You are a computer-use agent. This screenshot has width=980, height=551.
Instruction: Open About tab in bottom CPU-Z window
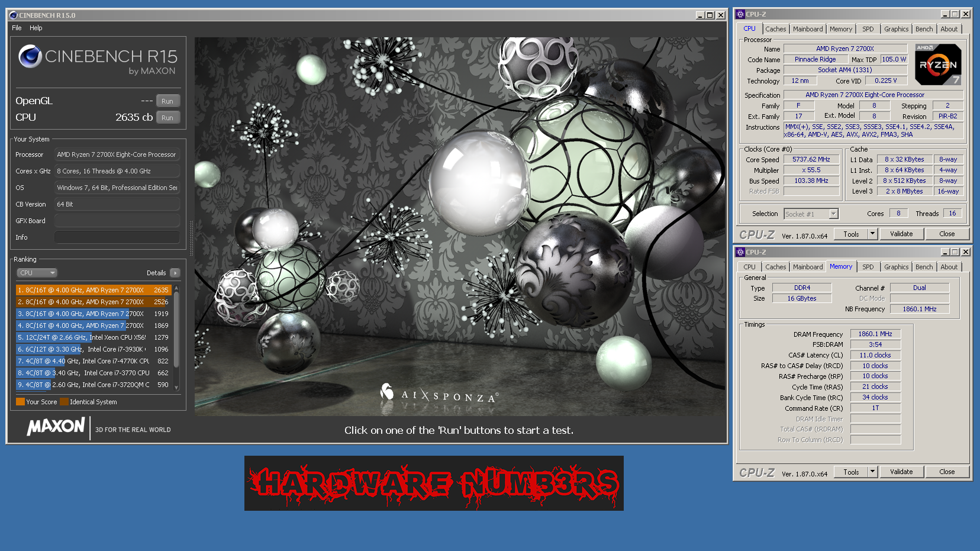[x=949, y=267]
